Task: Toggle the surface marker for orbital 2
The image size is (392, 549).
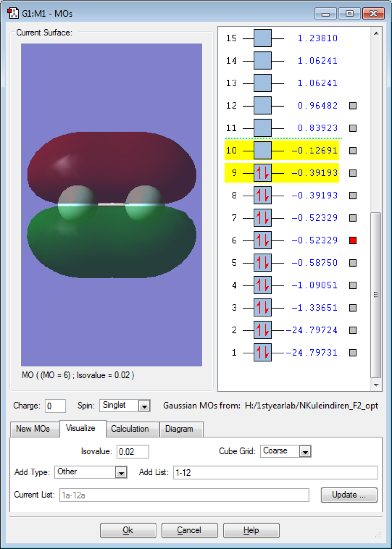Action: 353,330
